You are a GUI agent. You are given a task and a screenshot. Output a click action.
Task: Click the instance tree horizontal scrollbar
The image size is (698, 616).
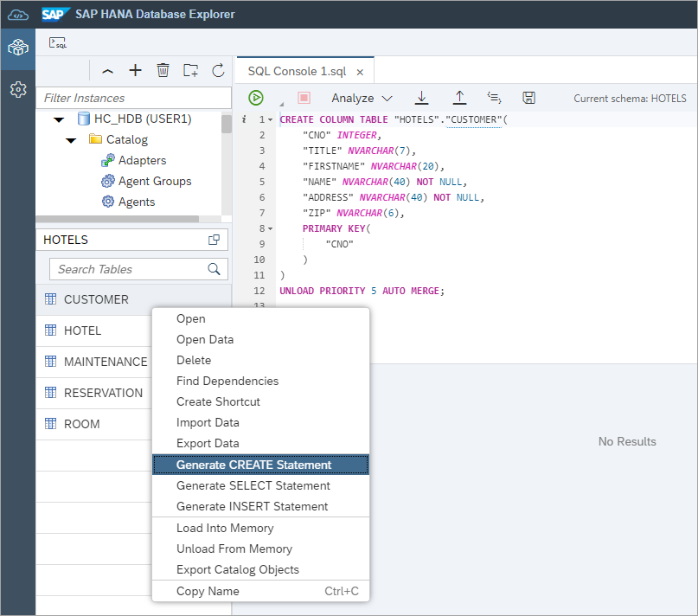tap(118, 219)
